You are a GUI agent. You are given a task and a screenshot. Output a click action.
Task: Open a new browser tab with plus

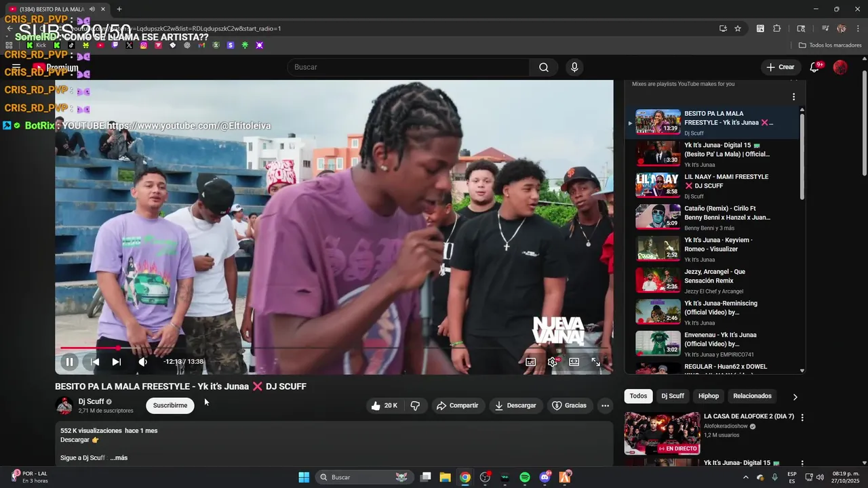click(x=119, y=9)
